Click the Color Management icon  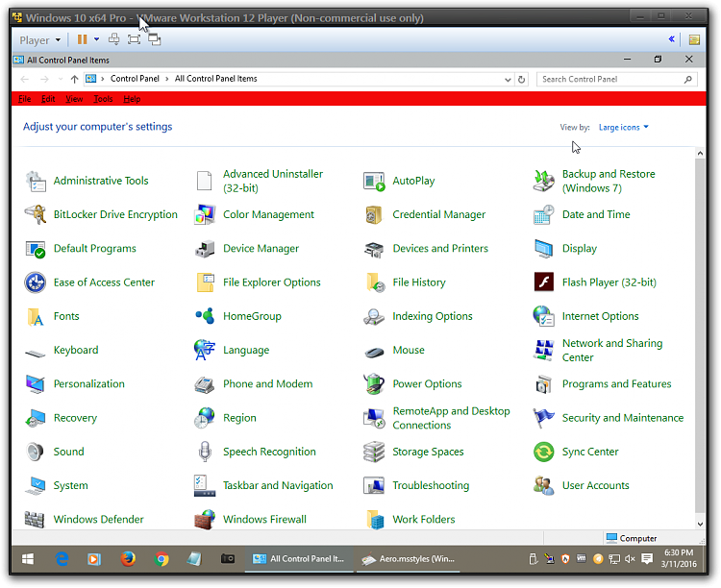pos(205,214)
